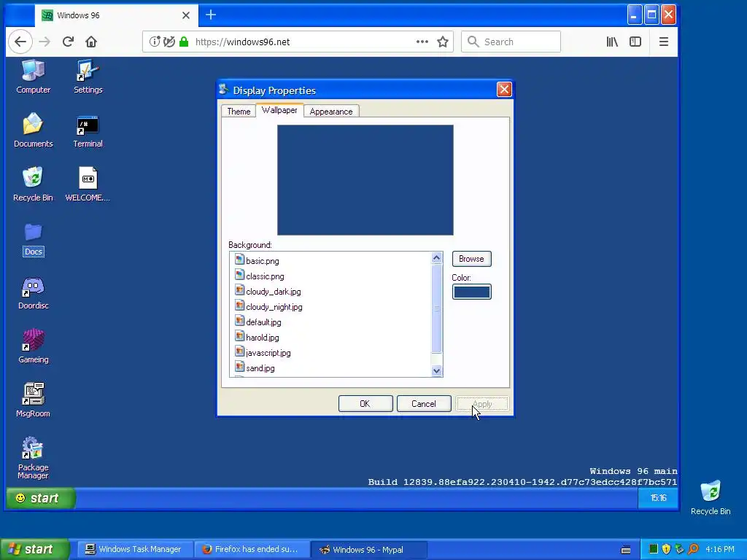
Task: Click the Windows 96 taskbar clock 15:16
Action: point(659,498)
